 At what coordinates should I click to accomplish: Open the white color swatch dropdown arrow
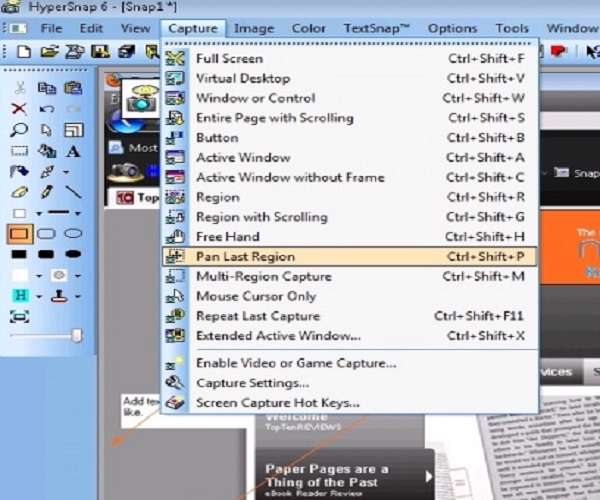click(x=39, y=276)
